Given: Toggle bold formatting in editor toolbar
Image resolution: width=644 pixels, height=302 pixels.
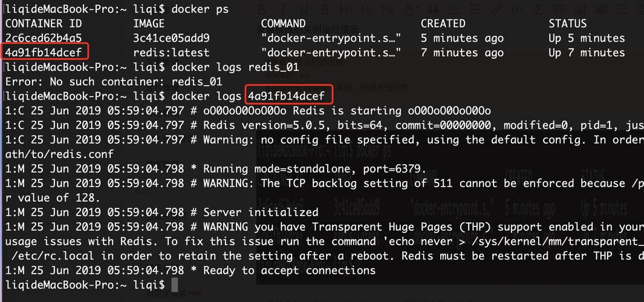Looking at the screenshot, I should (x=262, y=10).
